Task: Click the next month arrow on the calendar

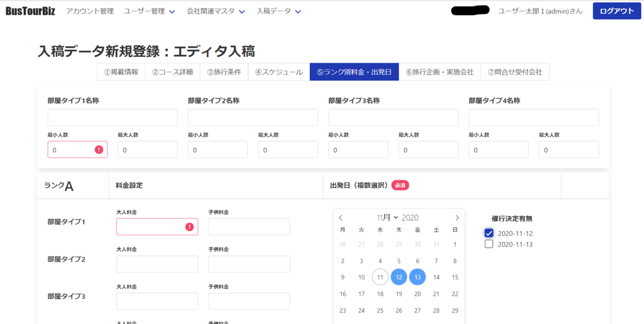Action: point(457,218)
